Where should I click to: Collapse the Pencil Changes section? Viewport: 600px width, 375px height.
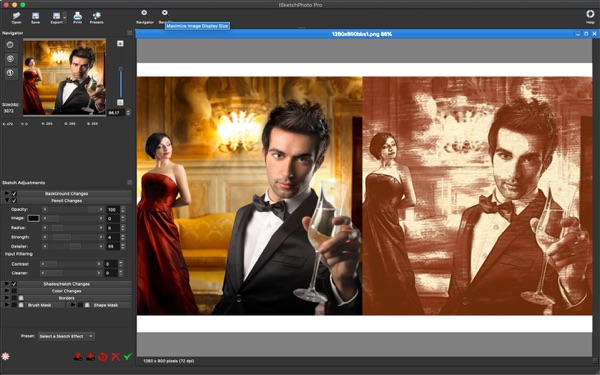pyautogui.click(x=7, y=201)
